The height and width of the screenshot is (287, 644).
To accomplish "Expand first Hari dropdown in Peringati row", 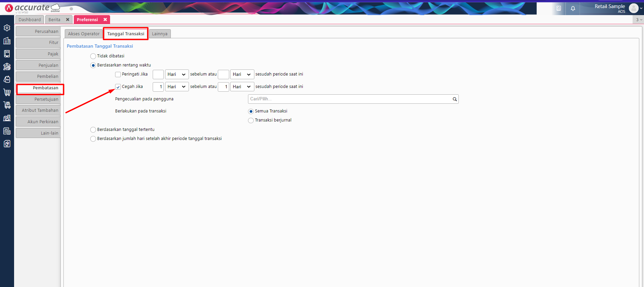I will point(177,75).
